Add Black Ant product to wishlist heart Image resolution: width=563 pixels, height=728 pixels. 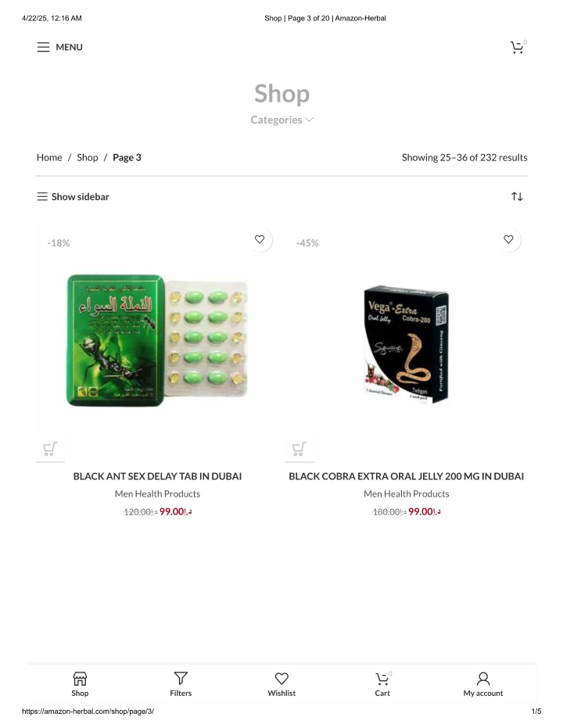260,239
